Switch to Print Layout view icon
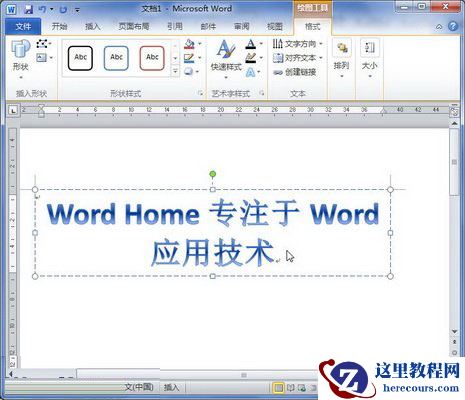 point(278,388)
